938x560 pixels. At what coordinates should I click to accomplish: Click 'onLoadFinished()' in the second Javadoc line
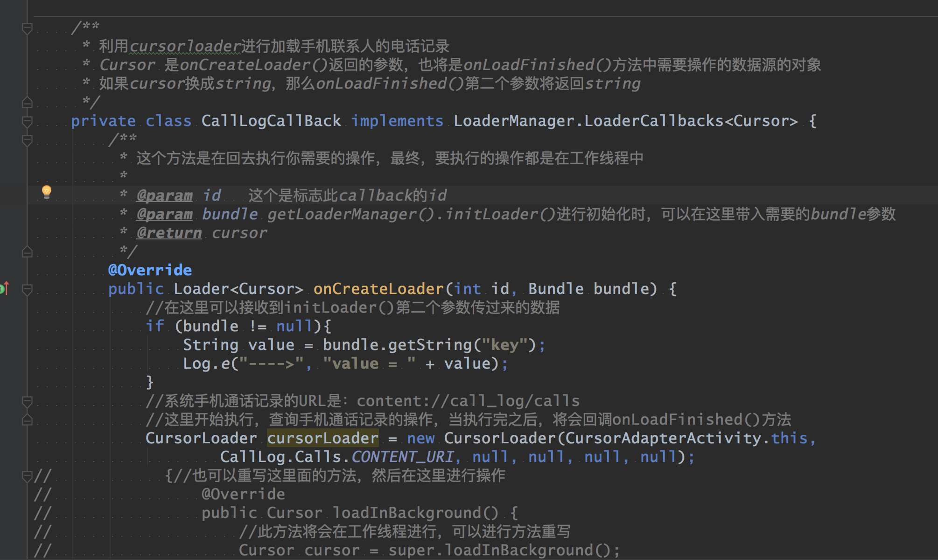[x=537, y=65]
